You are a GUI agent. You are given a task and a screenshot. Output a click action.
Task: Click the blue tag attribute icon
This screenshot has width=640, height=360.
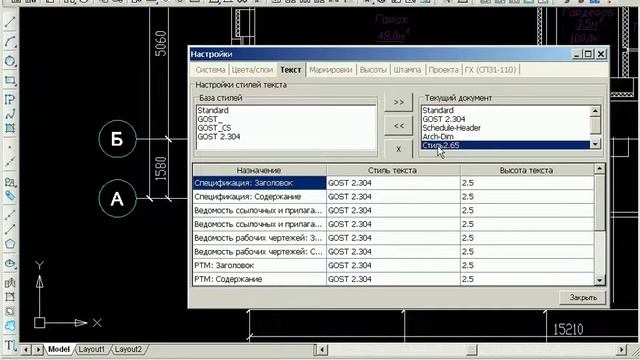point(10,196)
